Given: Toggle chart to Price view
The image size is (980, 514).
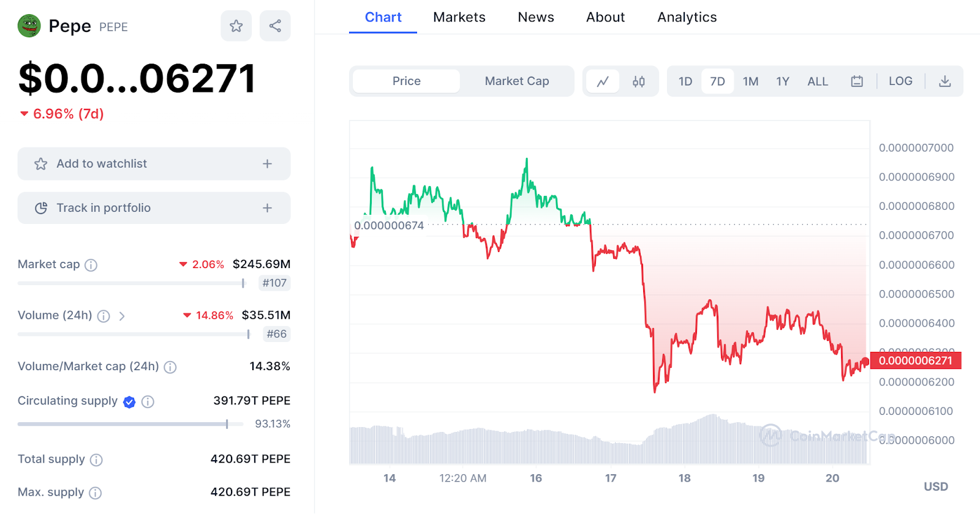Looking at the screenshot, I should (406, 81).
